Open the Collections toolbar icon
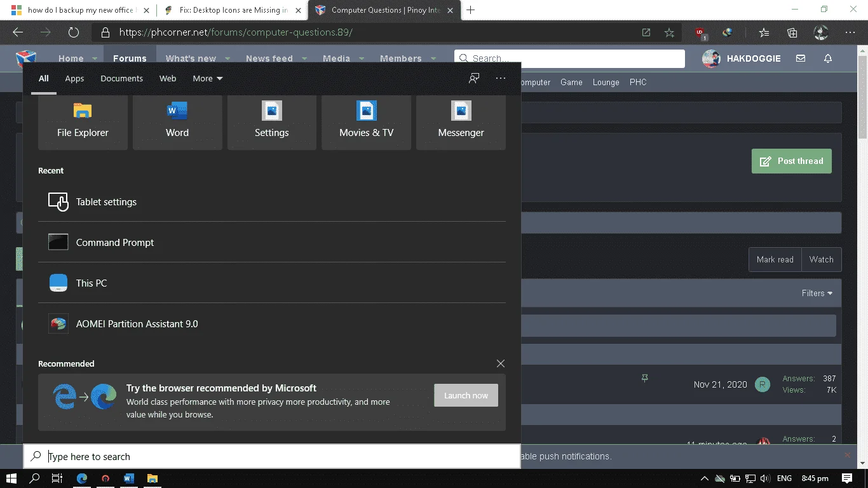Screen dimensions: 868x488 coord(792,32)
